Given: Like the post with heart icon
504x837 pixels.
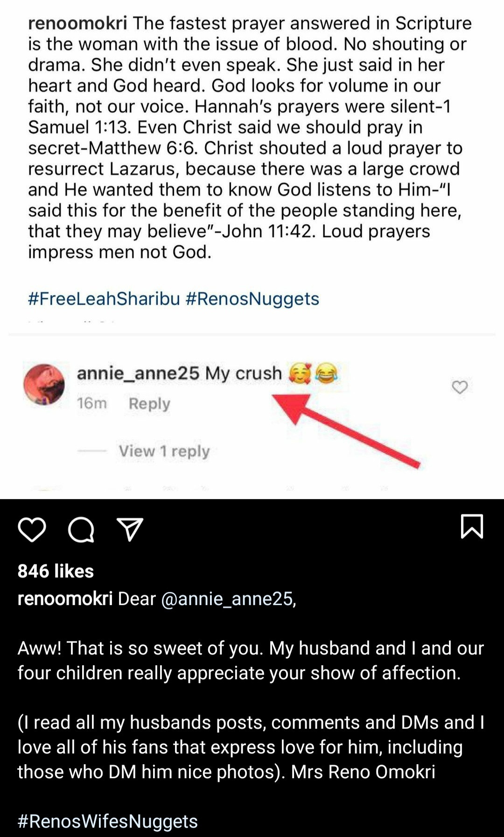Looking at the screenshot, I should click(32, 529).
